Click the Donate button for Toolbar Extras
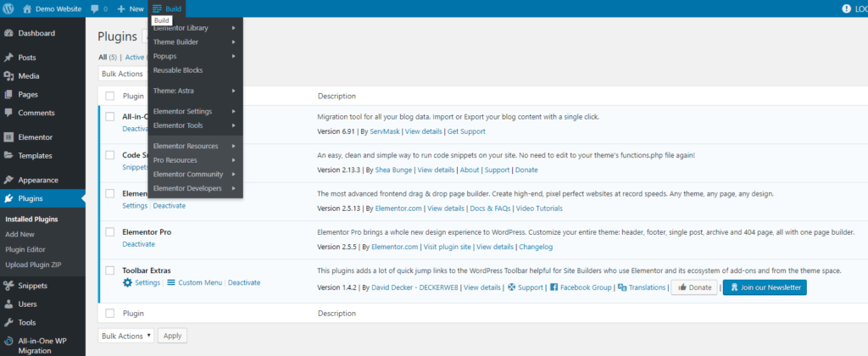Viewport: 868px width, 356px height. tap(694, 287)
